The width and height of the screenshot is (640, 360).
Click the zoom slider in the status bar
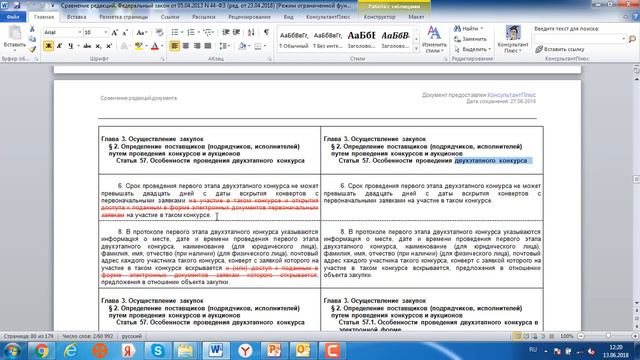tap(608, 336)
